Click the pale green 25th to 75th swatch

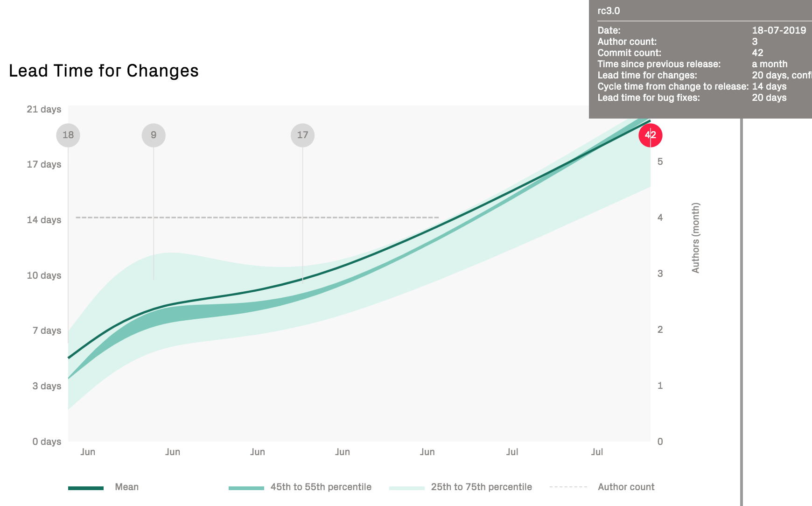coord(407,488)
